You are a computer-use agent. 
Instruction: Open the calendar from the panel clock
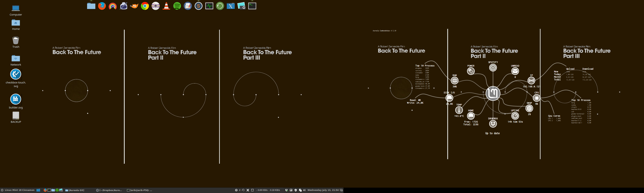(323, 190)
